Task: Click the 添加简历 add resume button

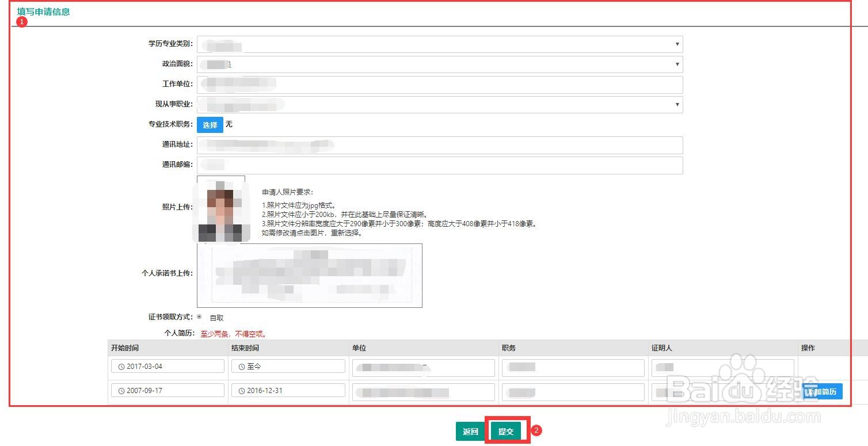Action: 822,391
